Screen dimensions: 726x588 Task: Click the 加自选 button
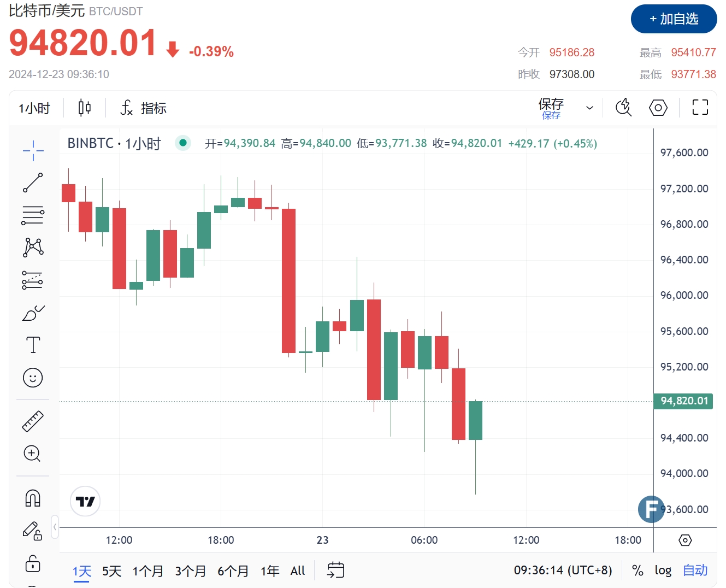click(674, 19)
